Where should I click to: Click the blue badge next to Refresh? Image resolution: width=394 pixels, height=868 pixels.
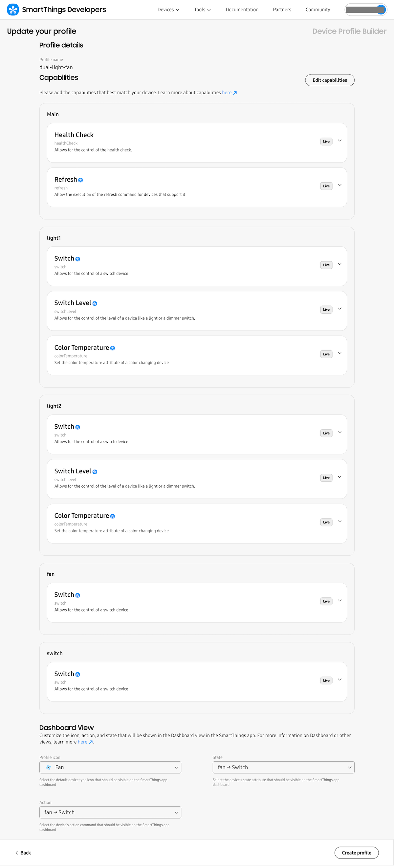[80, 180]
